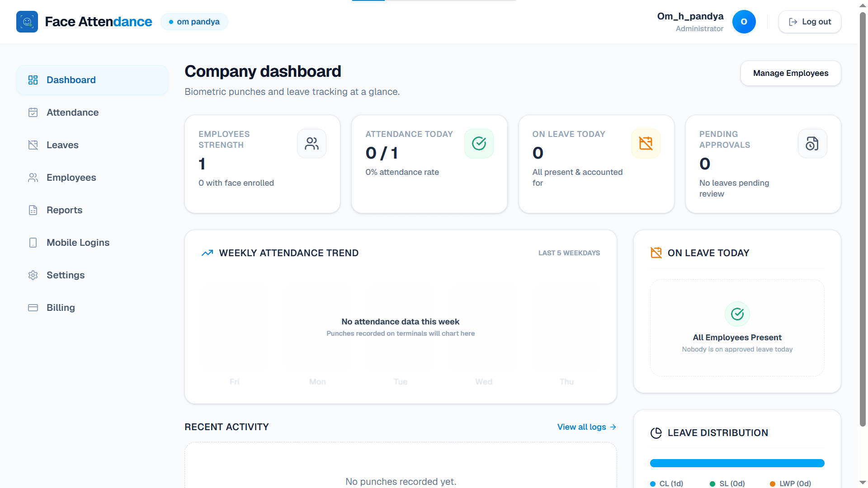Click the CL (1d) blue legend dot
Screen dimensions: 868x488
point(653,484)
